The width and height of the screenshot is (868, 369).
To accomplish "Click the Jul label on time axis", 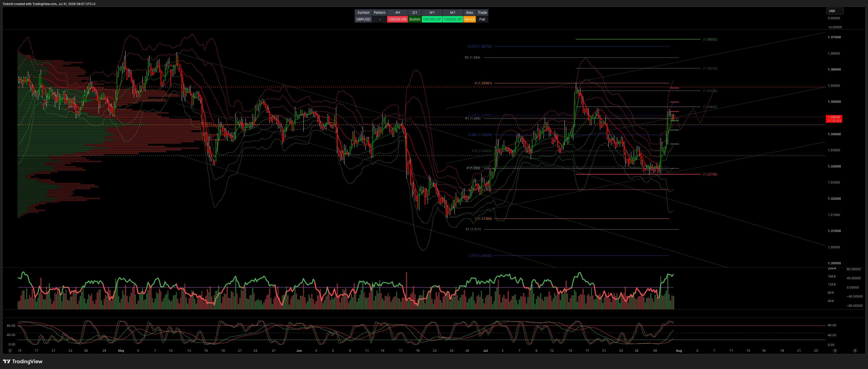I will coord(485,351).
